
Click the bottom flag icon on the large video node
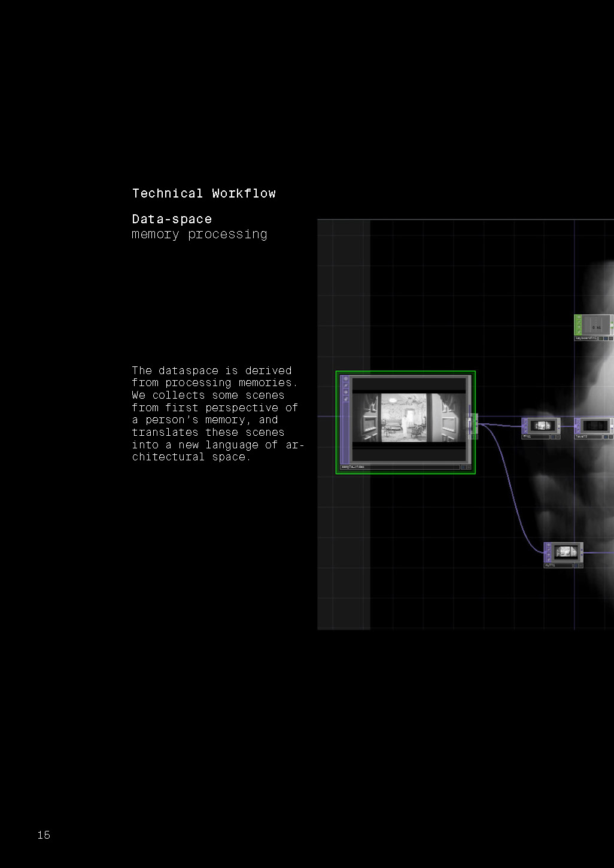(x=345, y=399)
